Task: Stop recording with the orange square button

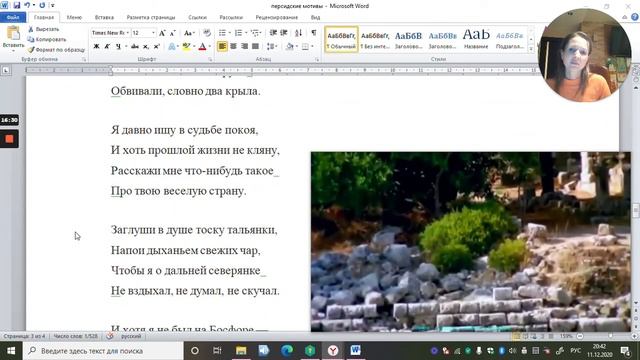Action: pos(9,139)
